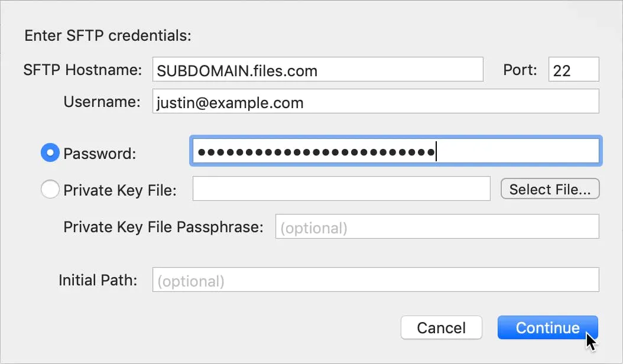
Task: Click the "SFTP Hostname:" label text
Action: pos(83,70)
